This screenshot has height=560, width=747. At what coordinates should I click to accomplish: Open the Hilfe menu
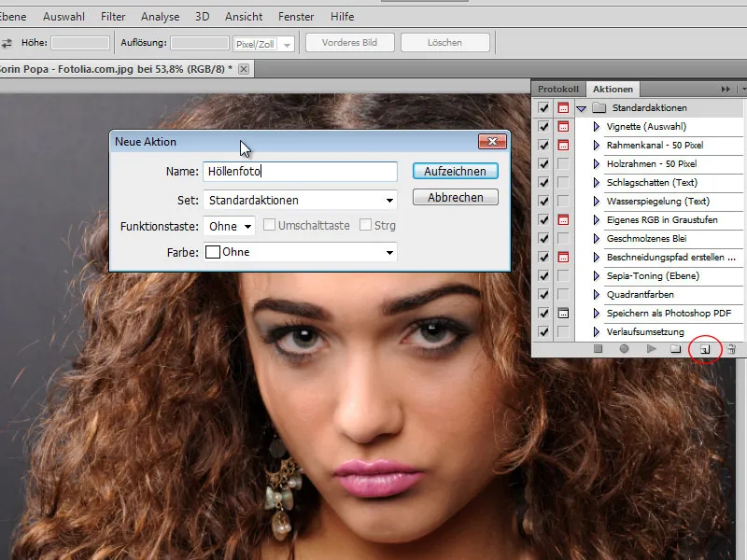[x=342, y=17]
